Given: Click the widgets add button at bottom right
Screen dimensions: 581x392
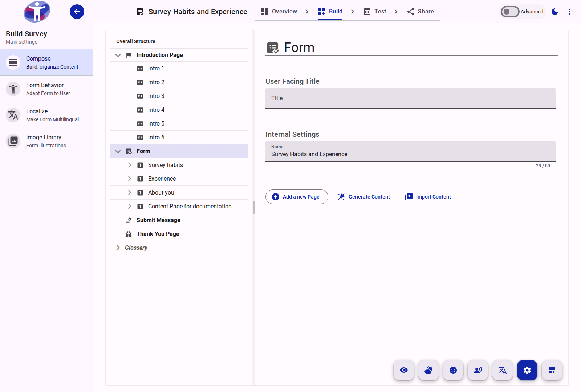Looking at the screenshot, I should tap(552, 370).
